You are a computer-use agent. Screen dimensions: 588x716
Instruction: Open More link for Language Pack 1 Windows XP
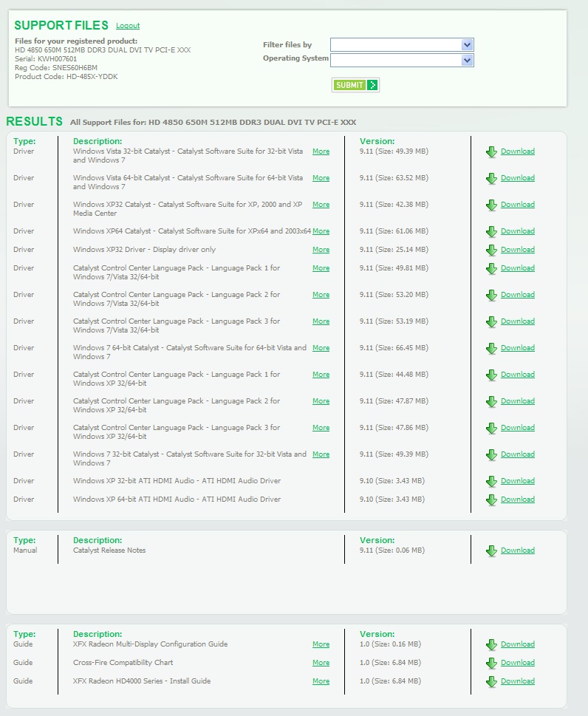point(321,375)
